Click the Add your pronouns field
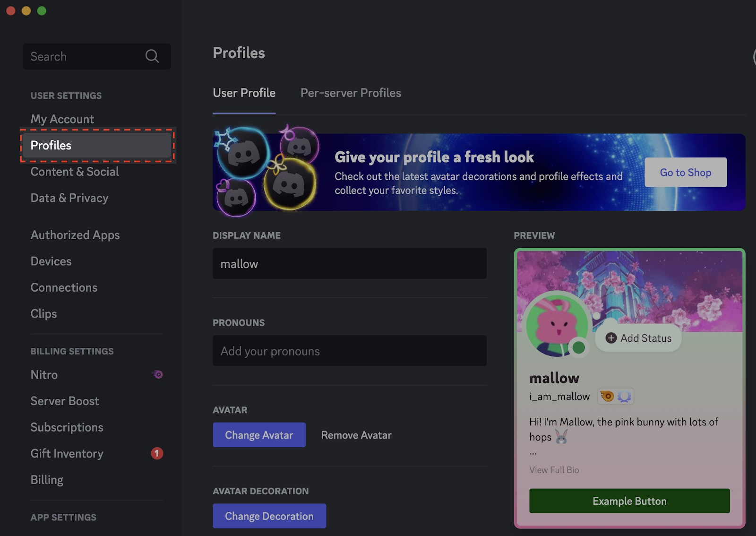 [x=350, y=351]
